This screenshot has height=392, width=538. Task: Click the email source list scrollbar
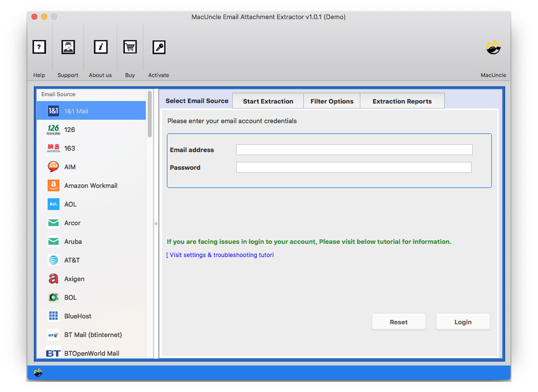tap(150, 115)
